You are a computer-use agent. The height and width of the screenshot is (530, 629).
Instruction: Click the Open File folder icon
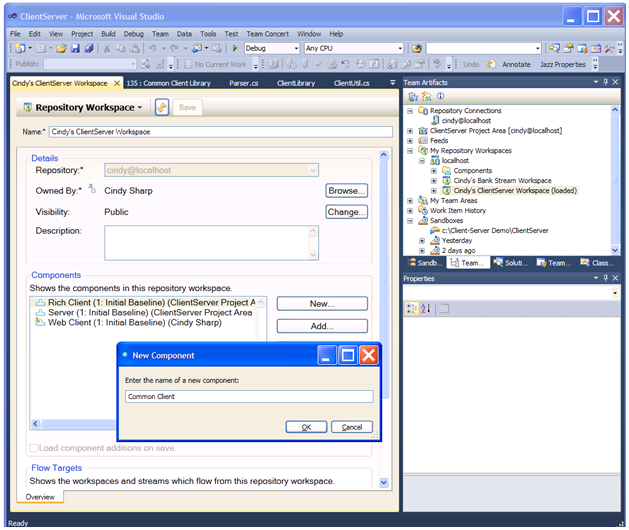(61, 49)
